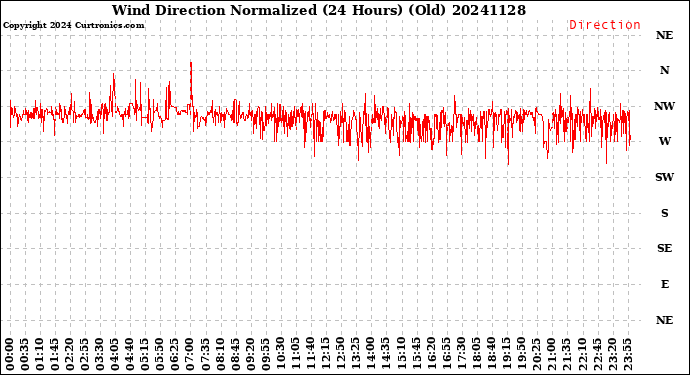Click the 09:55 time axis label
Viewport: 690px width, 375px height.
[265, 355]
